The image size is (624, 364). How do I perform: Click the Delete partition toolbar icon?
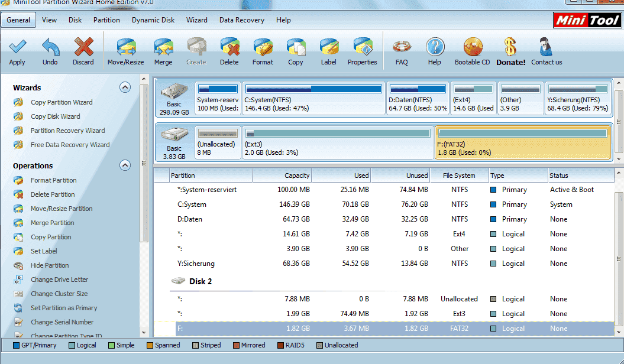tap(229, 47)
